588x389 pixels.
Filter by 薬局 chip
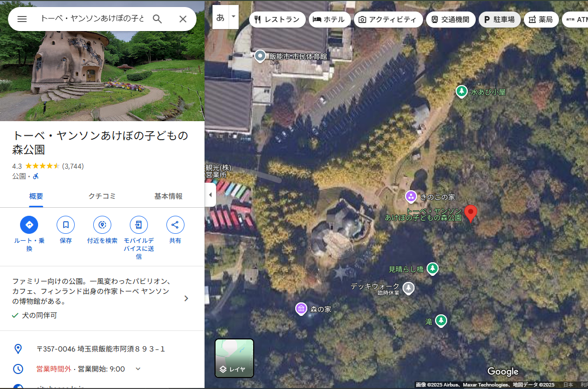(541, 20)
